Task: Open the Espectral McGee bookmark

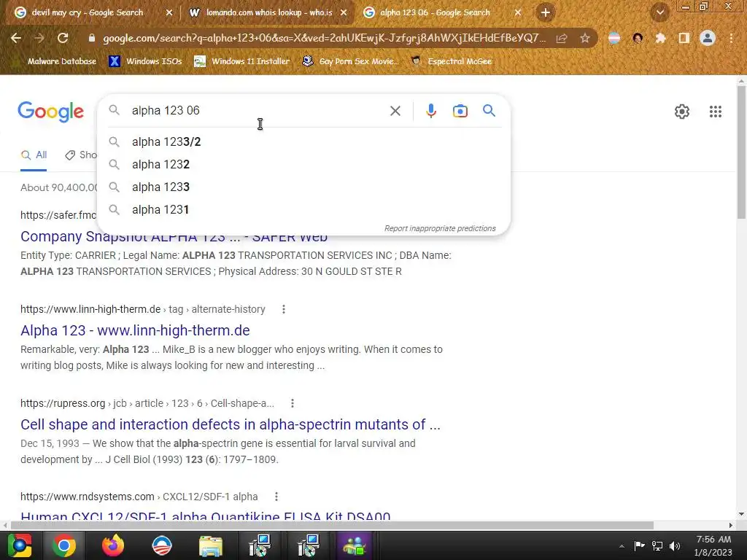Action: coord(451,61)
